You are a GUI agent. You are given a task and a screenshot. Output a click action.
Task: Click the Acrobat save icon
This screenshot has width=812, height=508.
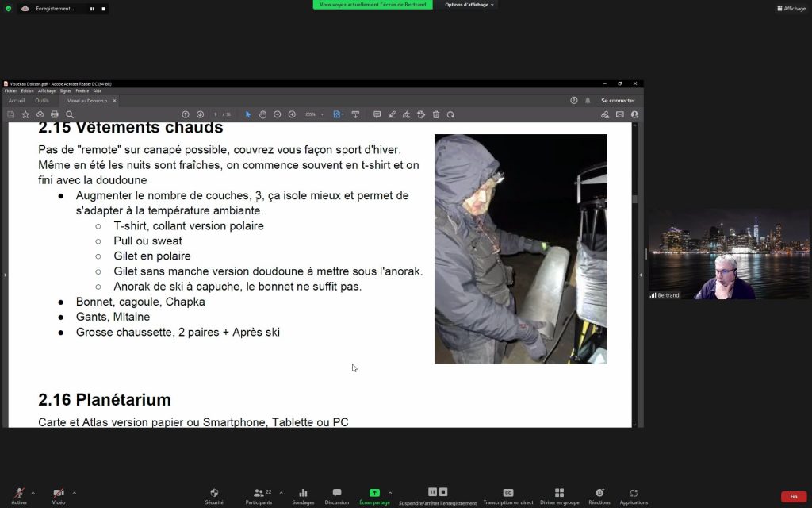coord(11,114)
